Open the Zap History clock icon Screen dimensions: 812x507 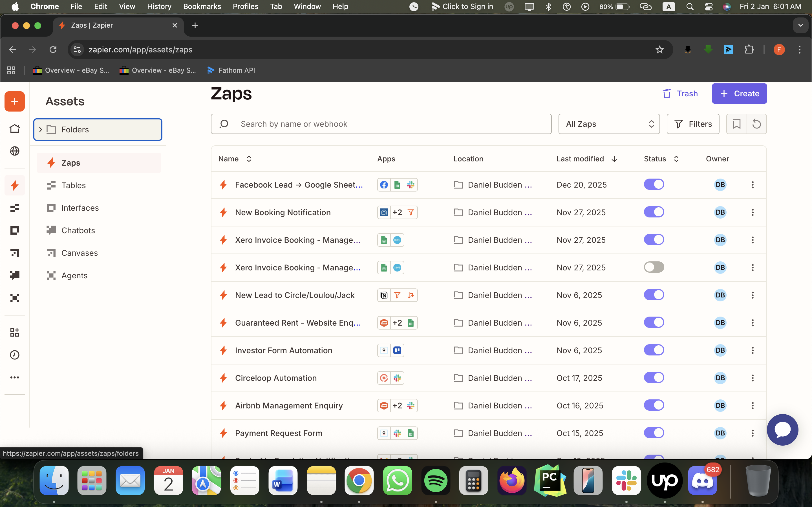(14, 355)
